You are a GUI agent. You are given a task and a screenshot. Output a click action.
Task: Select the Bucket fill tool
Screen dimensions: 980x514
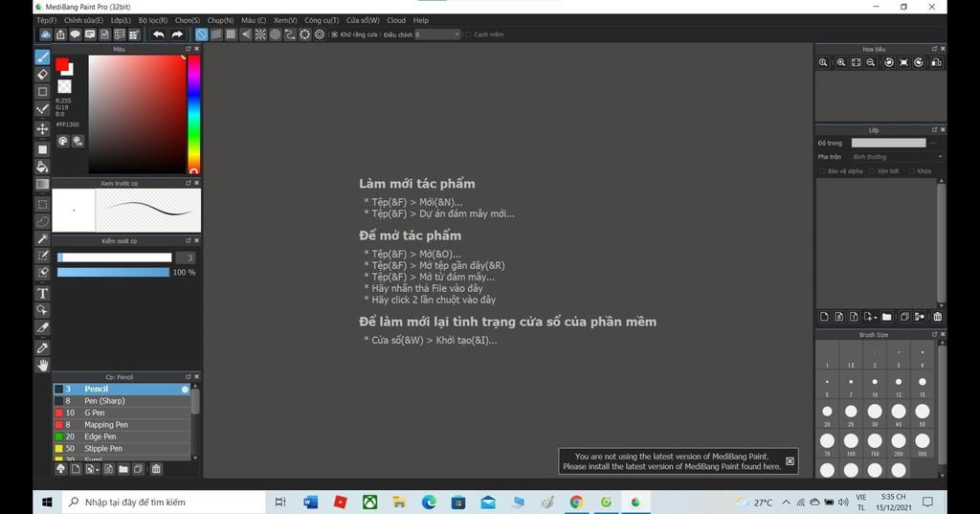(x=42, y=167)
